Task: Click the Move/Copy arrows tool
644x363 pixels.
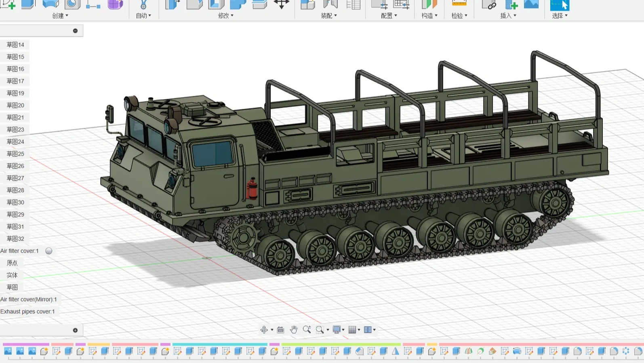Action: [x=281, y=4]
